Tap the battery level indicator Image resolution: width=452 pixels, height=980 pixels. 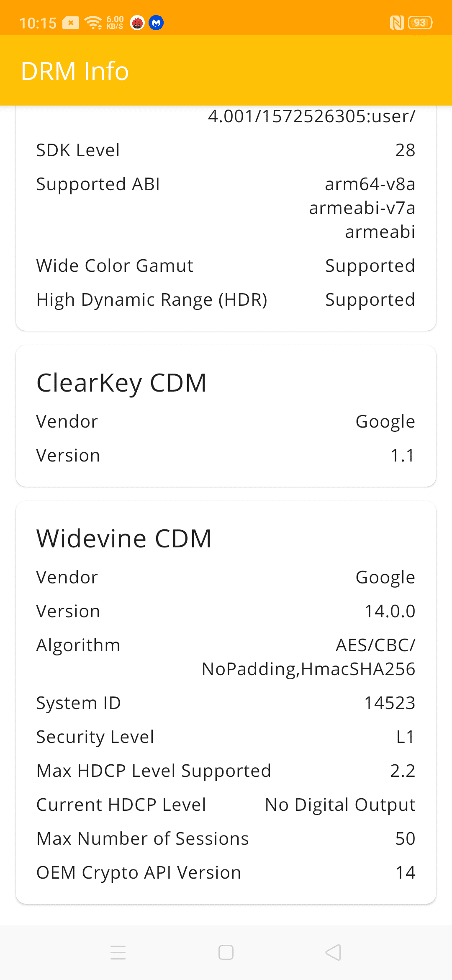click(x=421, y=23)
